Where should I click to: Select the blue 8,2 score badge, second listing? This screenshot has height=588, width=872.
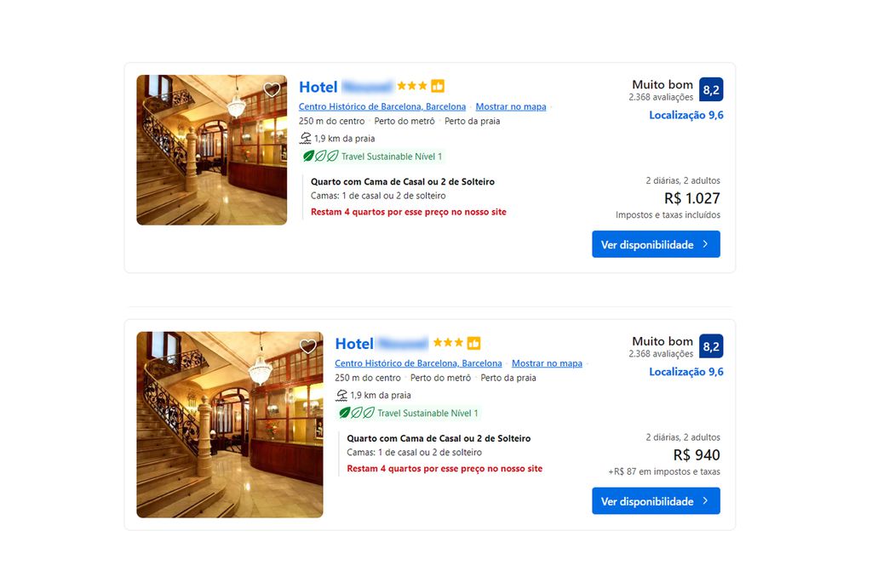click(x=711, y=345)
